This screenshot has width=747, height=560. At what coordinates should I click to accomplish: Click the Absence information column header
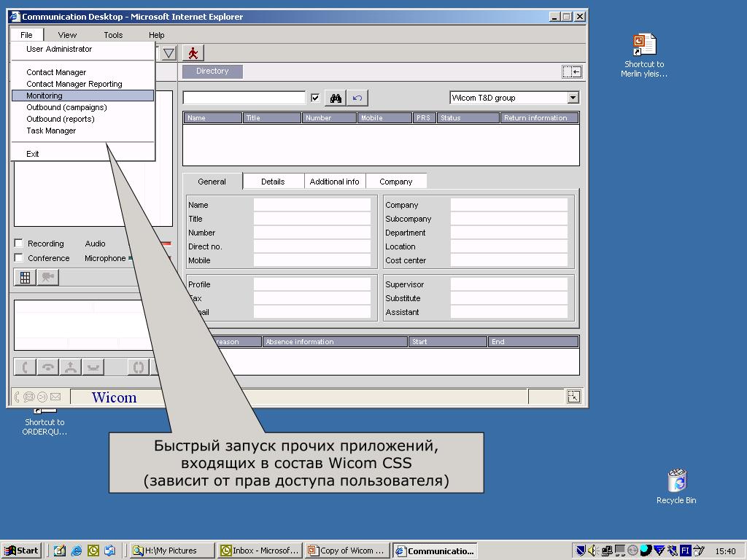tap(335, 341)
